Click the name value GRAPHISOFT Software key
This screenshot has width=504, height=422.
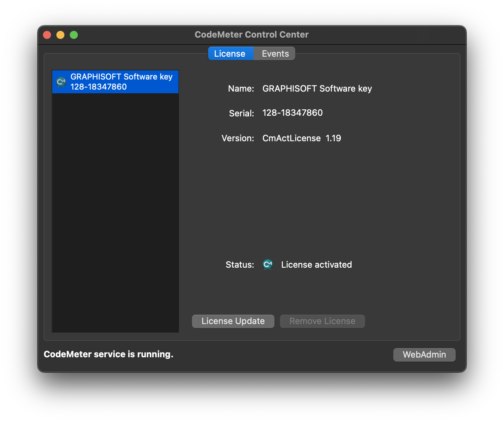click(x=317, y=89)
